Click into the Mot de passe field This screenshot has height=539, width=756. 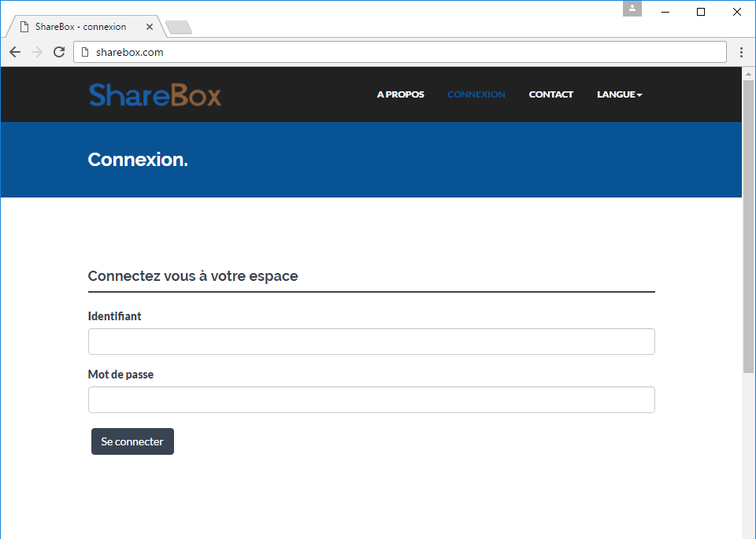371,400
